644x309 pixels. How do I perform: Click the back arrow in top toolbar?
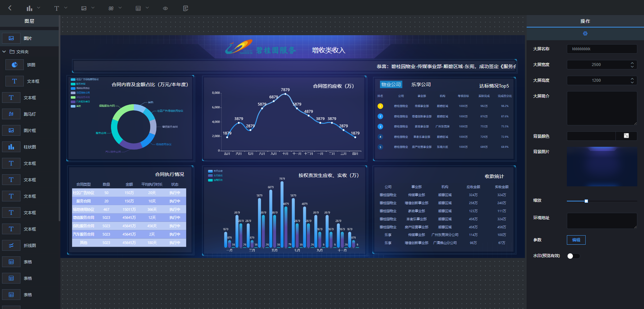tap(10, 8)
